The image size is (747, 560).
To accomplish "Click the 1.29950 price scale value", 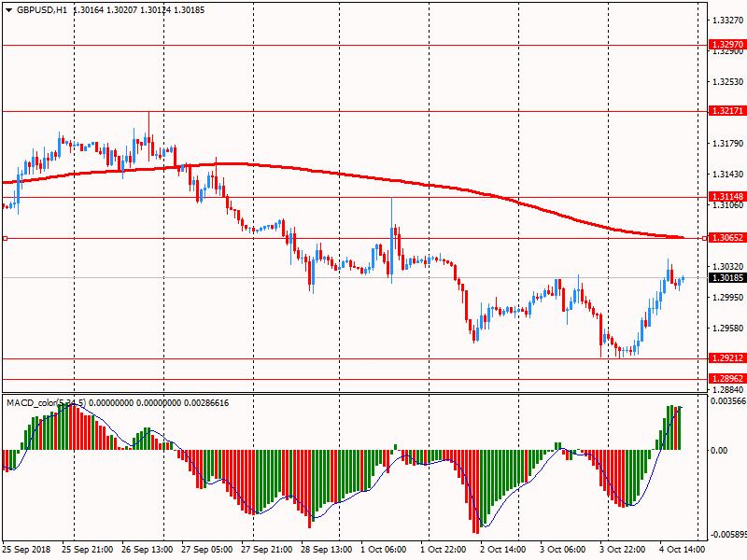I will 727,297.
